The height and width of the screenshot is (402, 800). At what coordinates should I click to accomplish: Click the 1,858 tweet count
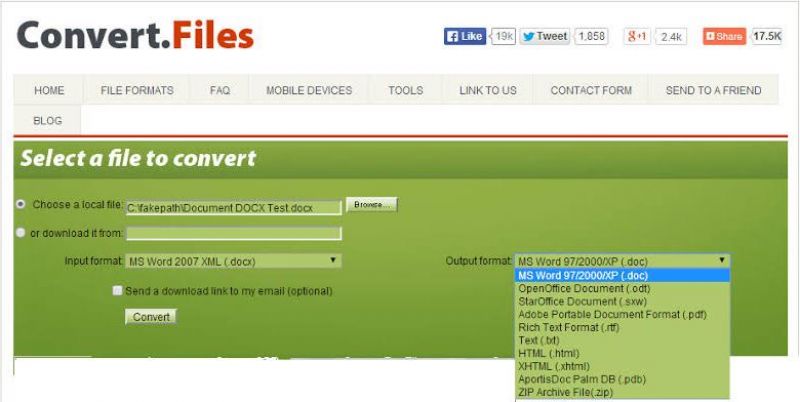[591, 36]
